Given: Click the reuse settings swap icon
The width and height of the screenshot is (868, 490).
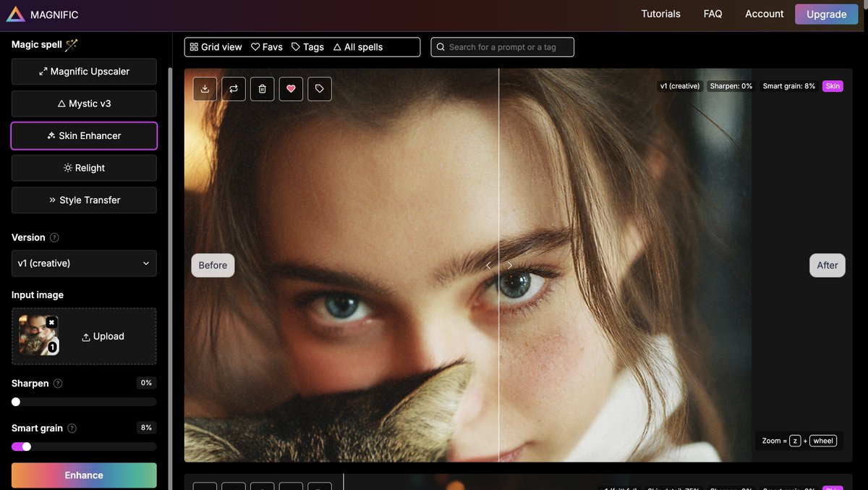Looking at the screenshot, I should 234,88.
